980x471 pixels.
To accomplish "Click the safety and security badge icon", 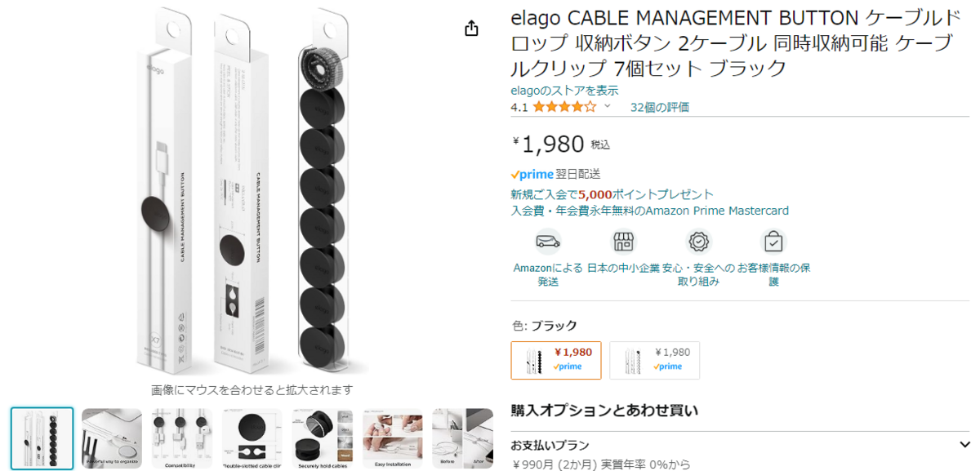I will point(698,242).
